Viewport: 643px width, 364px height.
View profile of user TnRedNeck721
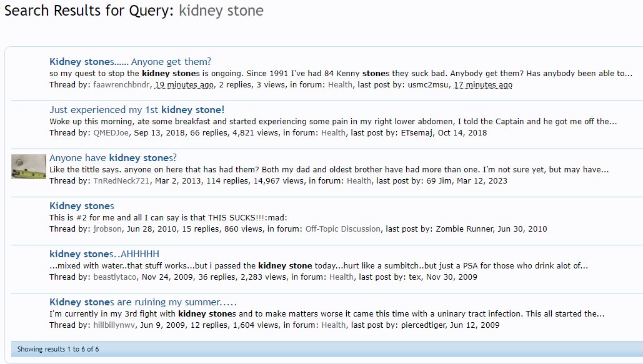point(121,181)
